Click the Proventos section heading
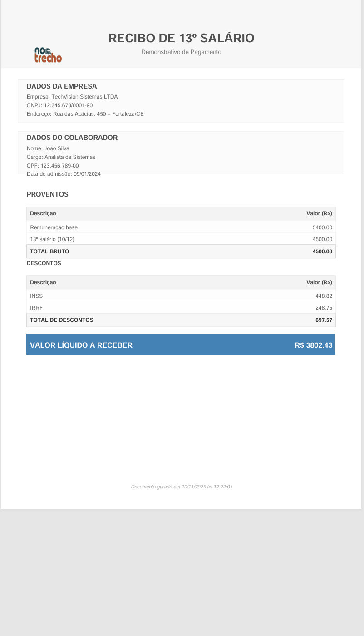Screen dimensions: 364x636 click(47, 194)
